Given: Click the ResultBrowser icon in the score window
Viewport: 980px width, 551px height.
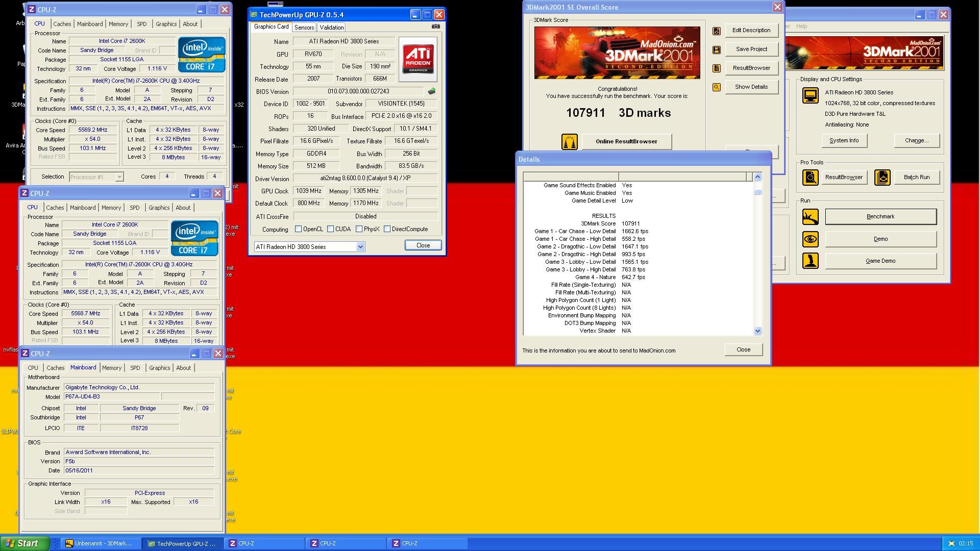Looking at the screenshot, I should click(717, 68).
